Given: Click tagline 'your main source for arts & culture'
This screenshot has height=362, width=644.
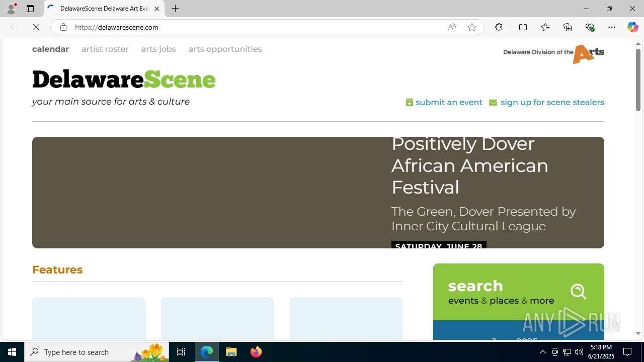Looking at the screenshot, I should pyautogui.click(x=111, y=102).
